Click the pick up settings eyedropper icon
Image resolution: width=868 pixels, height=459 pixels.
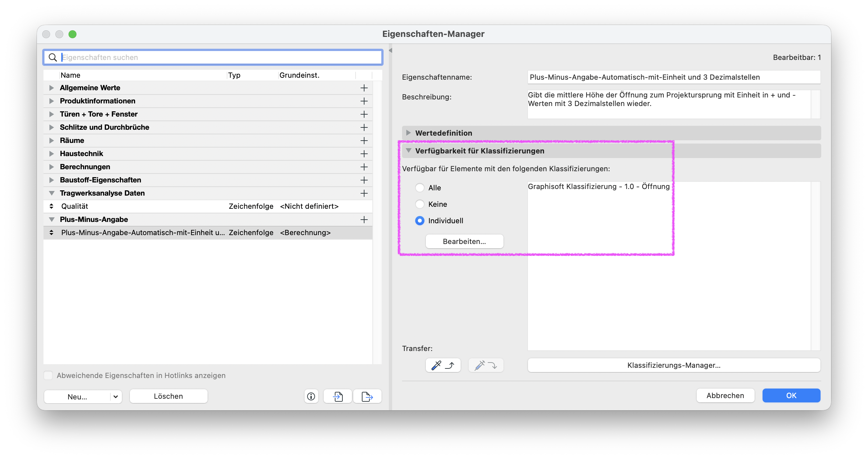(443, 365)
